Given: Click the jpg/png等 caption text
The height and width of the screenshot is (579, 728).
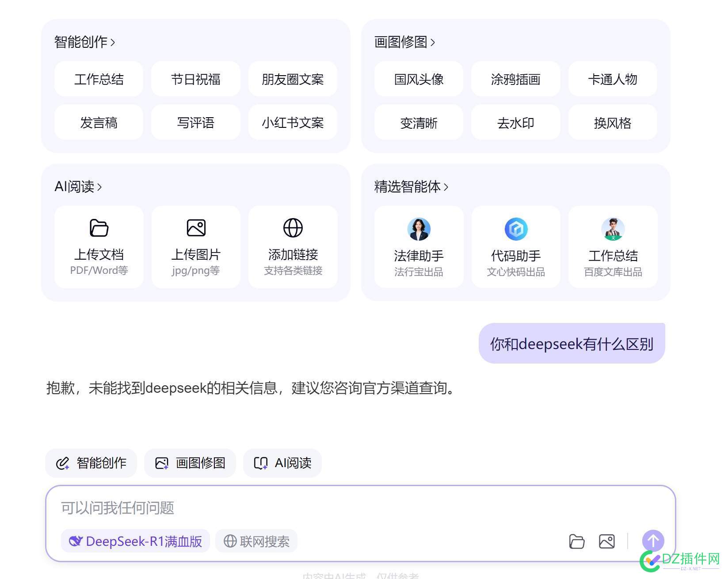Looking at the screenshot, I should (x=196, y=270).
